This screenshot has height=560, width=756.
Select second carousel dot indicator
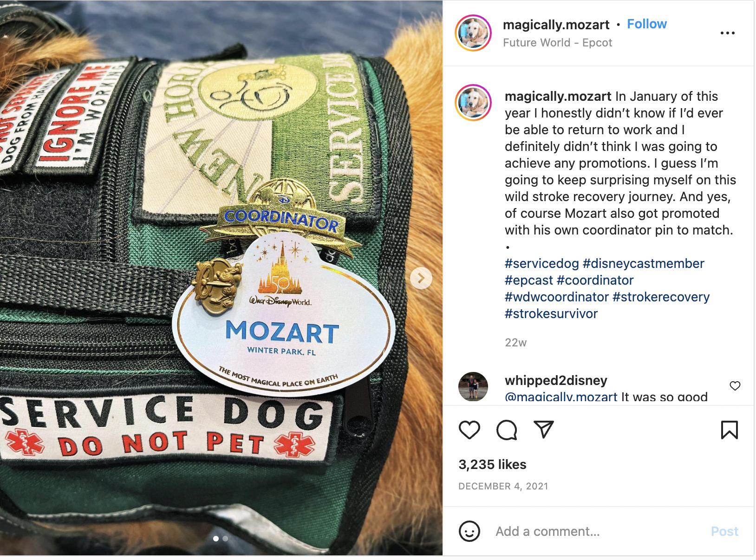225,539
